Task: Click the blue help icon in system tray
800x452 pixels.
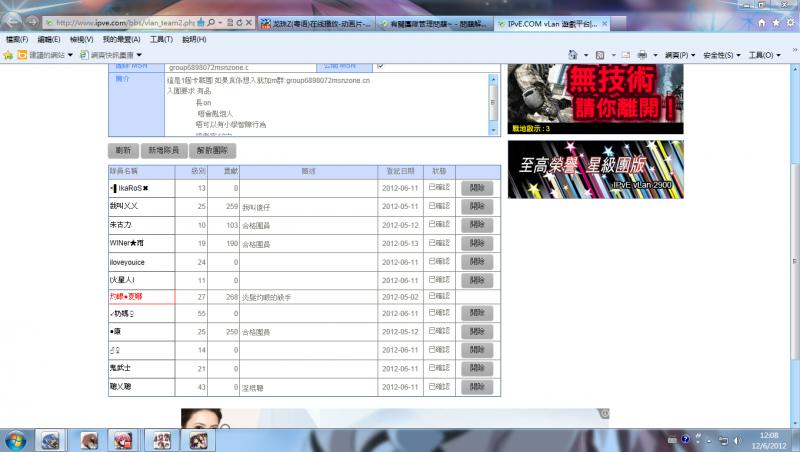Action: coord(685,439)
